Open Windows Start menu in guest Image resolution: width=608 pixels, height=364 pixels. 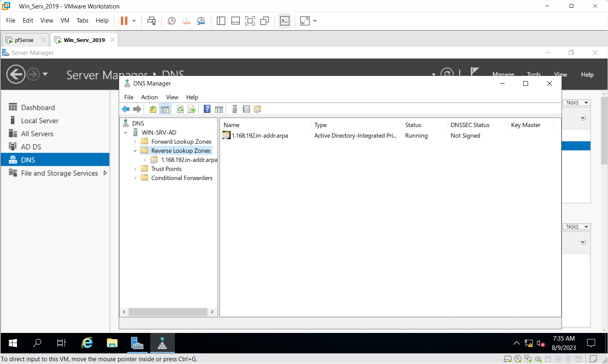click(x=13, y=343)
